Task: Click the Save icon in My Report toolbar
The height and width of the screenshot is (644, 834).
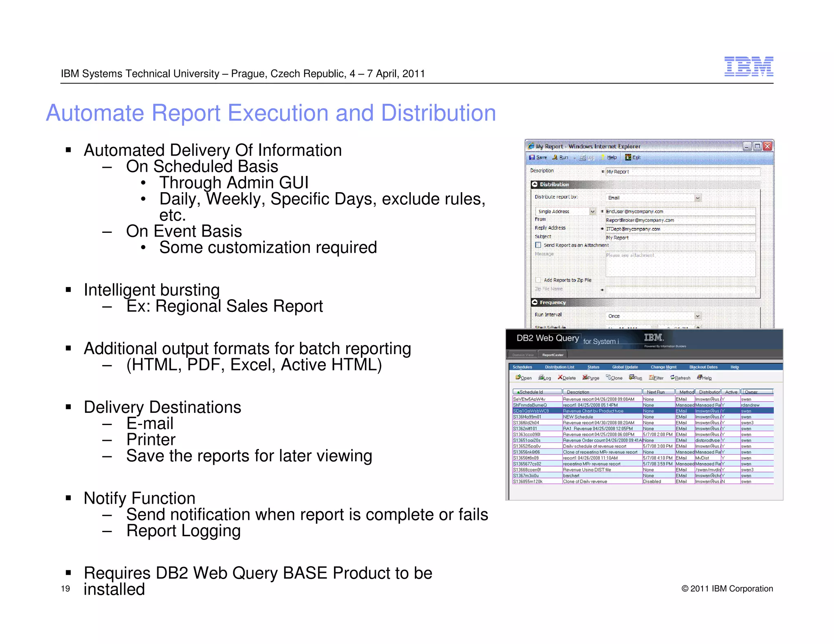Action: point(532,158)
